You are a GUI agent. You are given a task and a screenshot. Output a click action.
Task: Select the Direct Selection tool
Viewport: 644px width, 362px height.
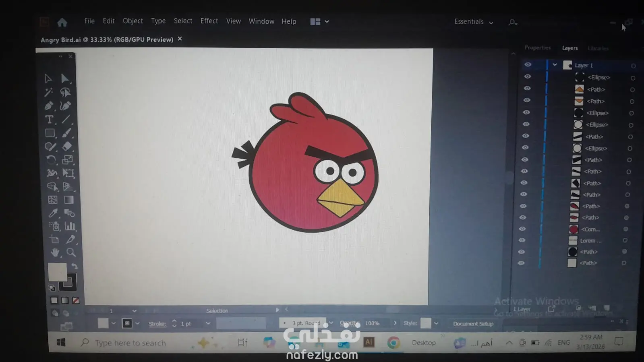pos(65,79)
